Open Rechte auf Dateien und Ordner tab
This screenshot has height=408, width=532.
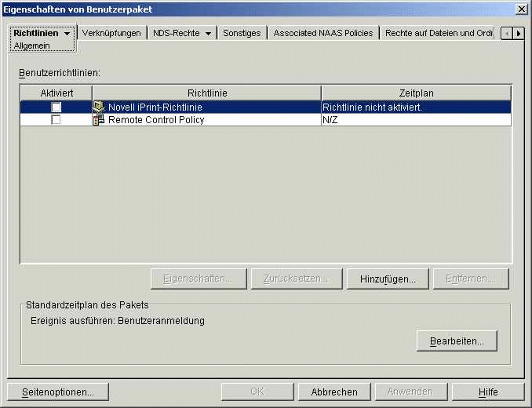[439, 33]
